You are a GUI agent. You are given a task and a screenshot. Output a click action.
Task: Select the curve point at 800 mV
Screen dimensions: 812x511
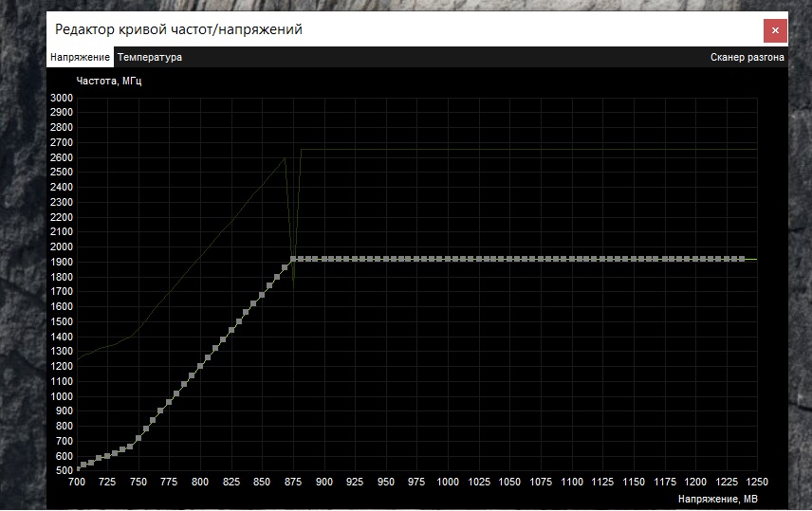[x=200, y=366]
